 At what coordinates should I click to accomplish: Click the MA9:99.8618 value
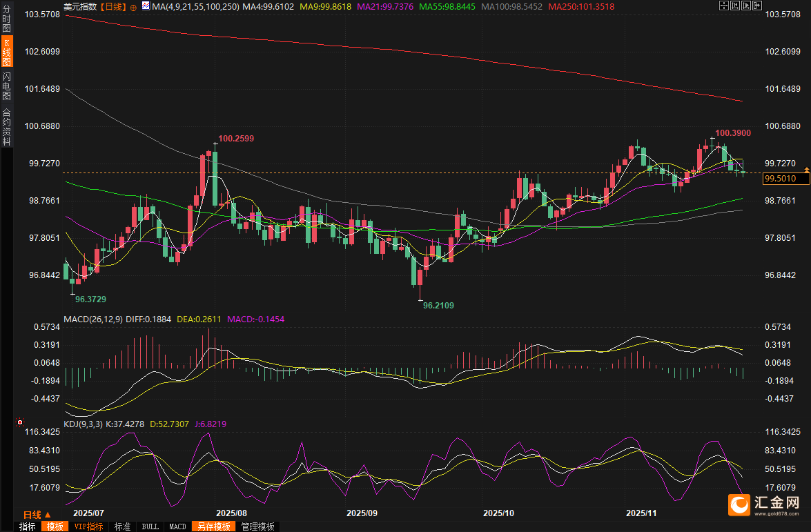tap(325, 7)
